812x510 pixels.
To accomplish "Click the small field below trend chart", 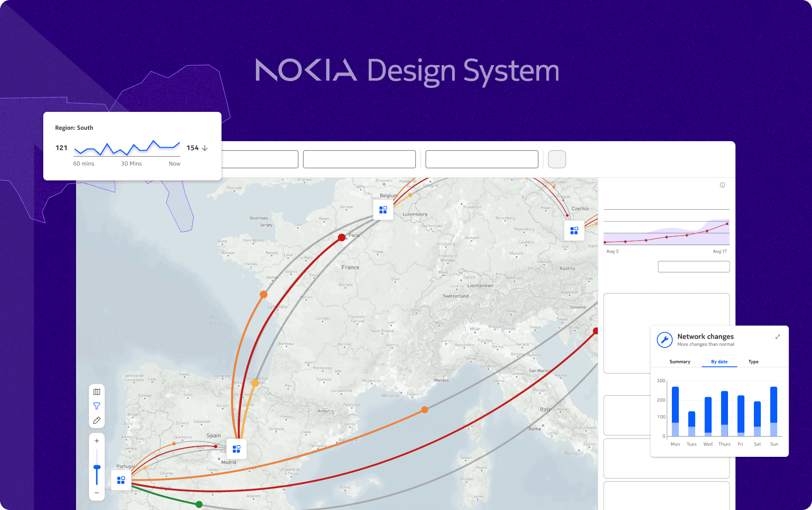I will point(694,267).
